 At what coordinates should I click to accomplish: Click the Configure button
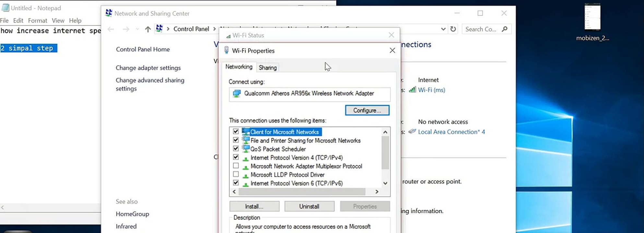(367, 110)
